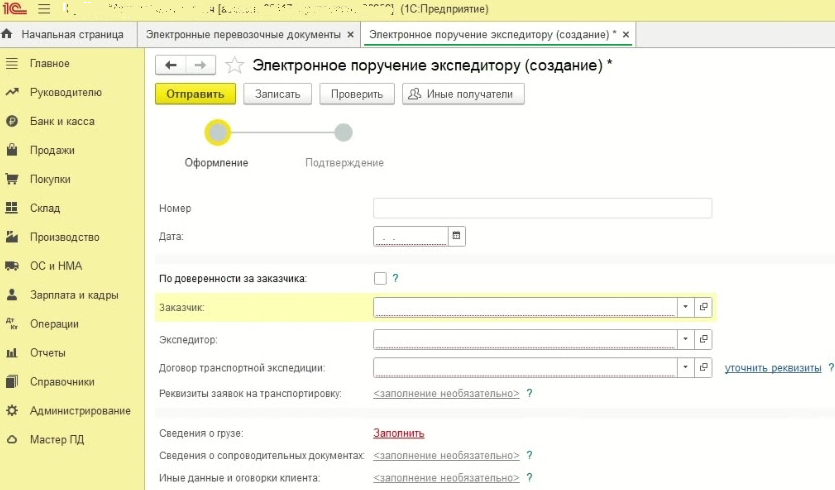Viewport: 835px width, 490px height.
Task: Select the Подтверждение progress step circle
Action: coord(343,132)
